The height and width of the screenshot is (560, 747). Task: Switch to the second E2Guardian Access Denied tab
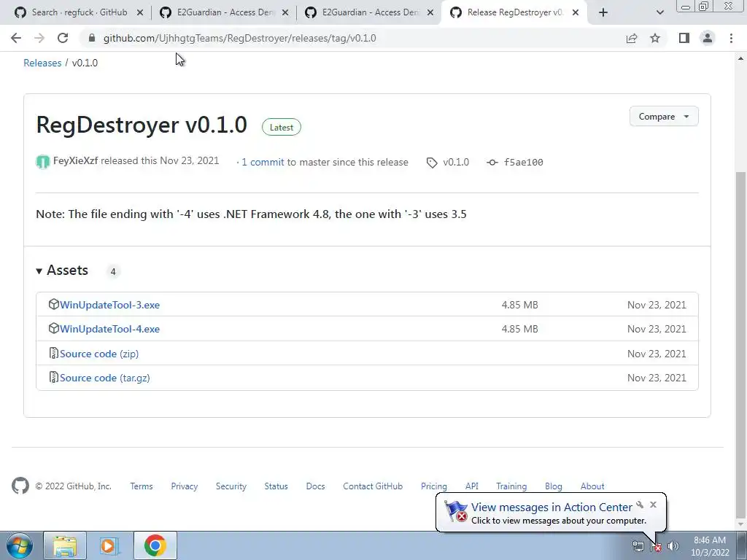click(x=369, y=12)
